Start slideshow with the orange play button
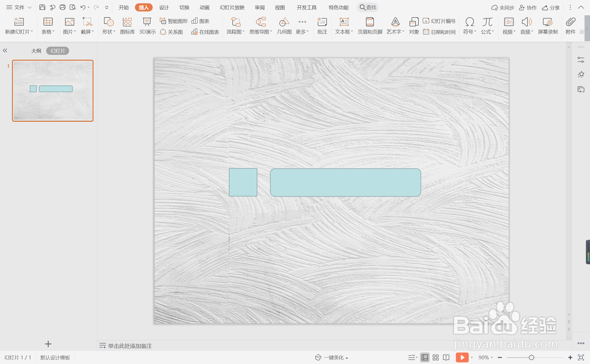The width and height of the screenshot is (590, 364). click(462, 357)
